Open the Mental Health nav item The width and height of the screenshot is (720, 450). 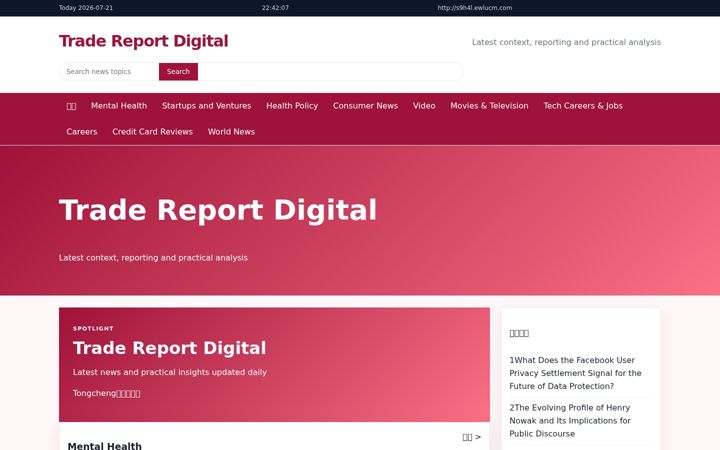click(119, 106)
